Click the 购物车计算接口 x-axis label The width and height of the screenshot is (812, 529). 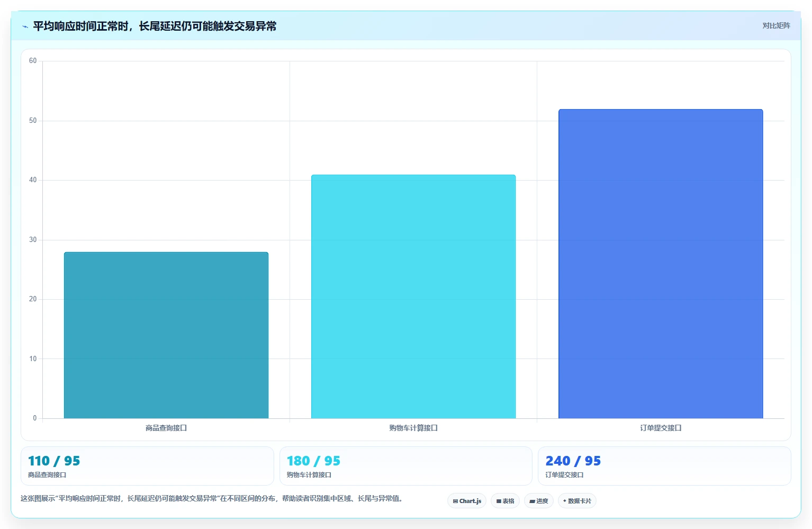(x=413, y=428)
